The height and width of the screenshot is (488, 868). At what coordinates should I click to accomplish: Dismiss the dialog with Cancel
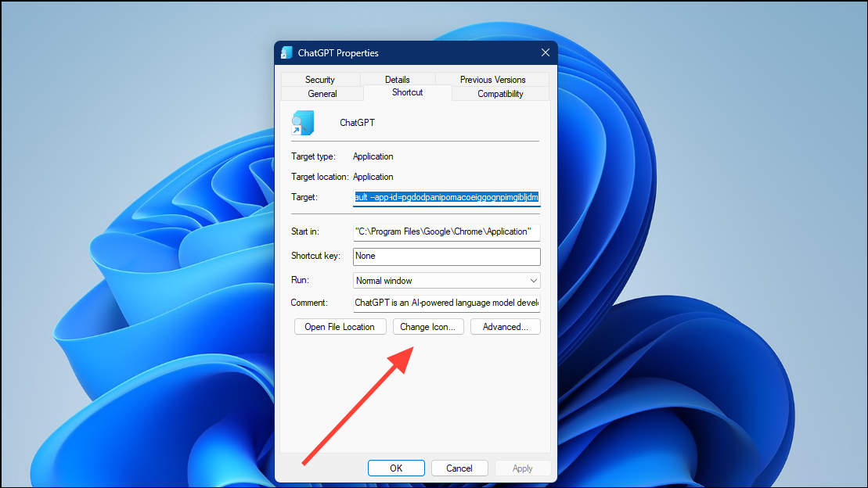pyautogui.click(x=459, y=468)
